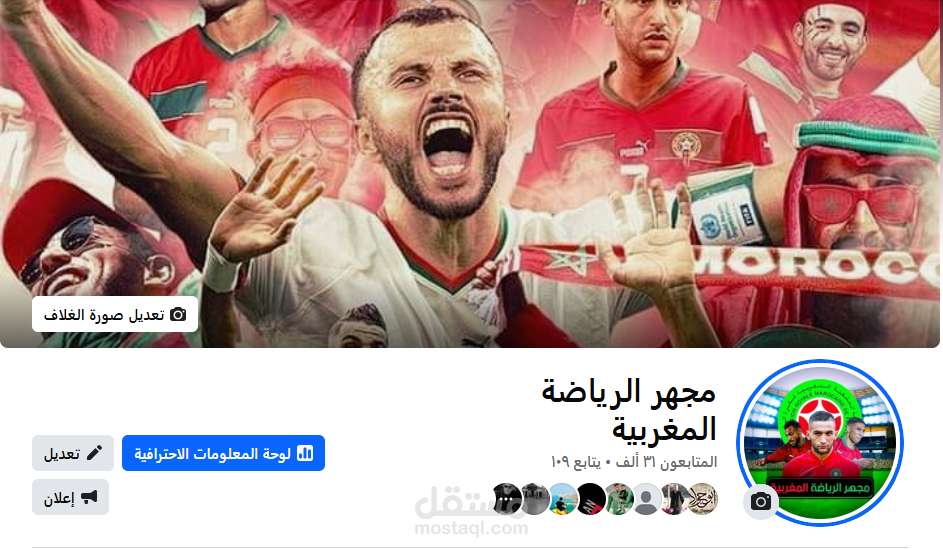Click the default gray silhouette follower avatar
Screen dimensions: 943x549
point(647,499)
